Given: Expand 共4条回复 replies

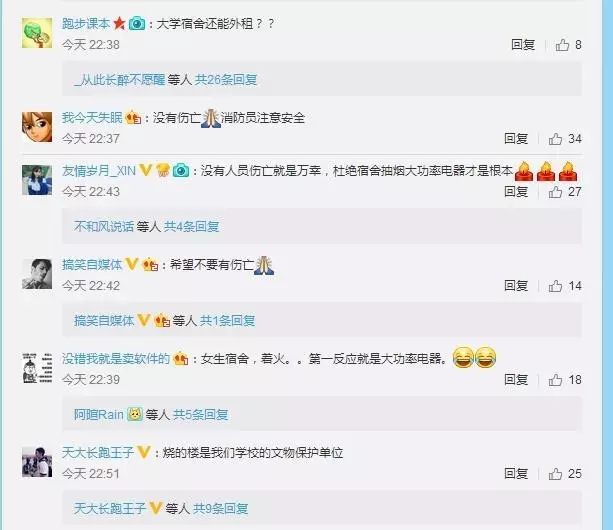Looking at the screenshot, I should click(192, 227).
